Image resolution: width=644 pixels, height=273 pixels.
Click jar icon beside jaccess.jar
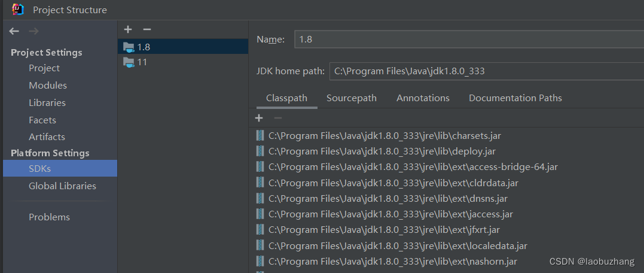pos(260,214)
